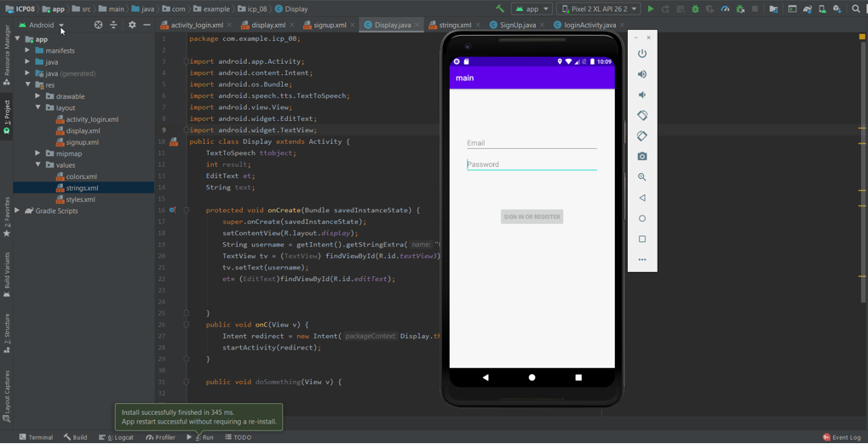Switch to loginActivity.java editor tab

pos(589,26)
